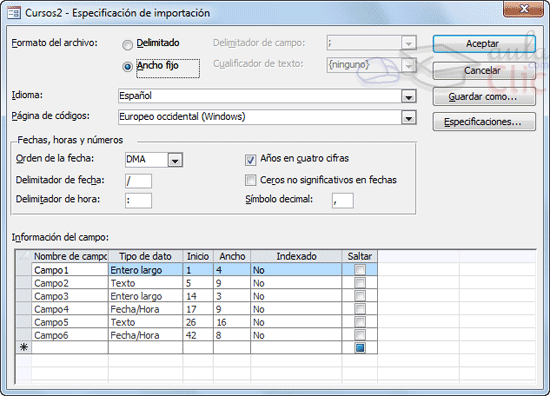Open the Idioma dropdown arrow
This screenshot has height=396, width=550.
coord(408,96)
